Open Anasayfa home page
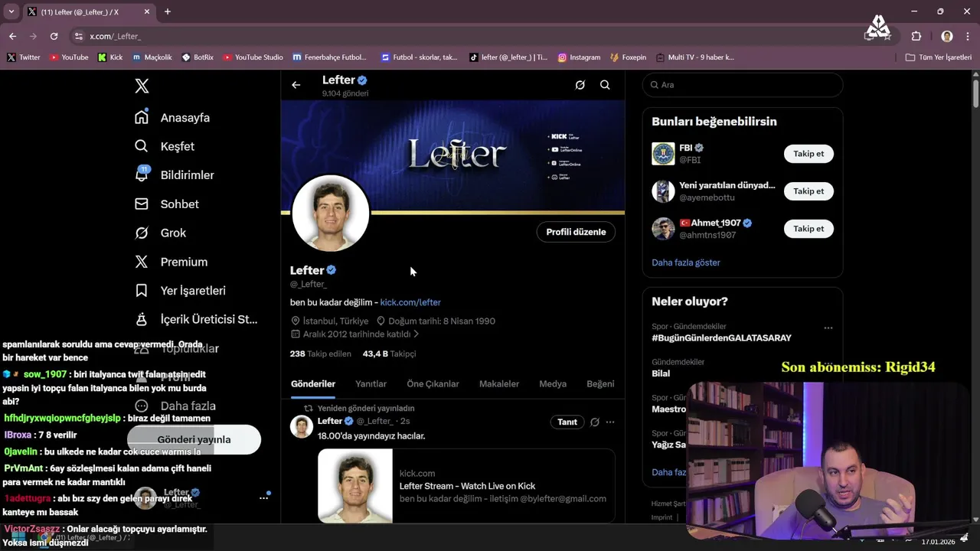The height and width of the screenshot is (551, 980). [x=172, y=117]
